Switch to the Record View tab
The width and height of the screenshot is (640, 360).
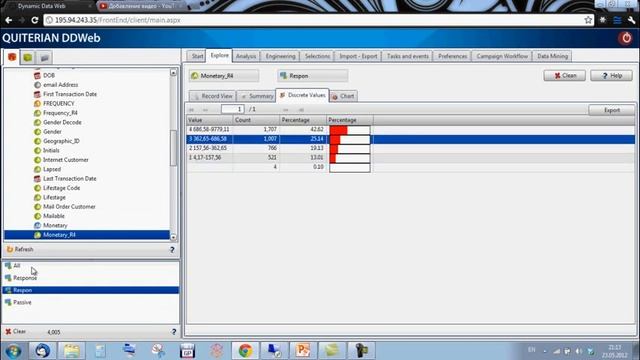pyautogui.click(x=213, y=96)
